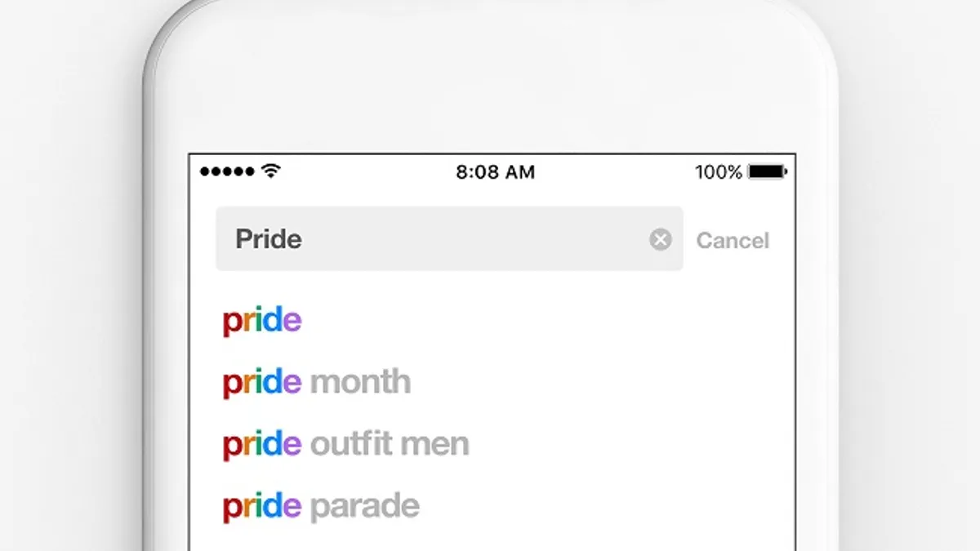Viewport: 980px width, 551px height.
Task: Tap the rainbow "pride" beside "parade"
Action: point(262,508)
